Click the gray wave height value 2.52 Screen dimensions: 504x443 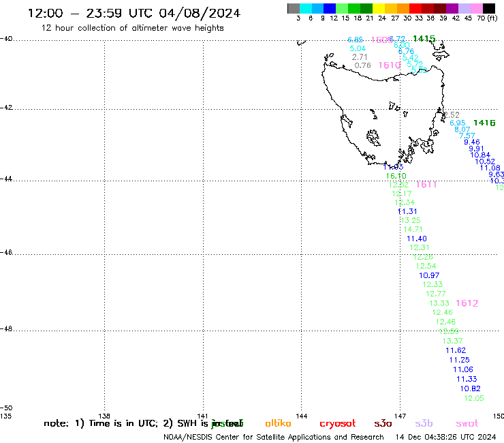click(452, 115)
